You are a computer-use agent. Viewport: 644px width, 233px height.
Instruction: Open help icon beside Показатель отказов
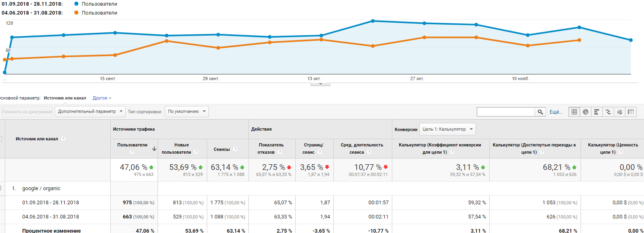(x=280, y=152)
